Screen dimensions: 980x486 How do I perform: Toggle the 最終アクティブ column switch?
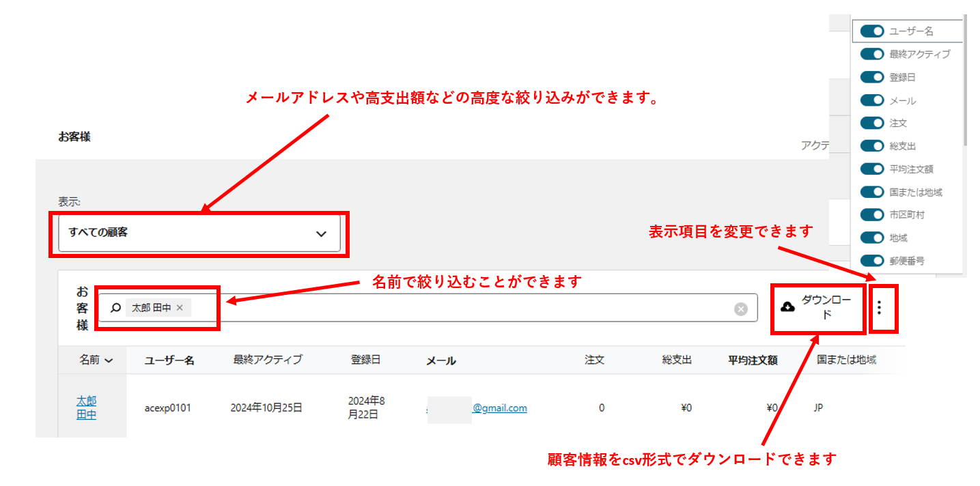(x=872, y=54)
